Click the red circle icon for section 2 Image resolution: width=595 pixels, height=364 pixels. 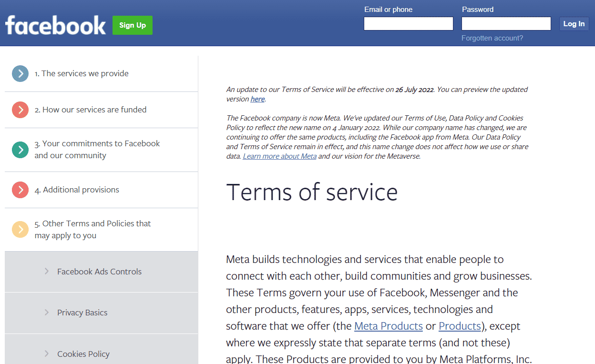coord(20,110)
